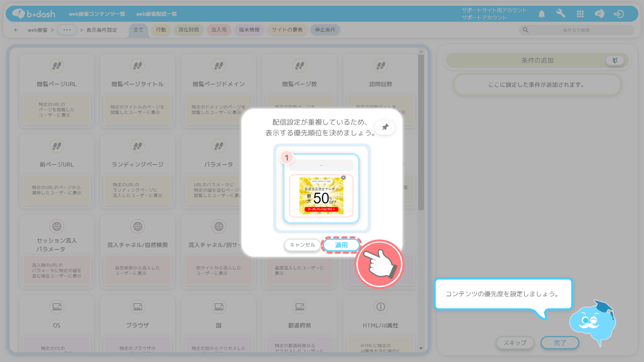
Task: Open the apps grid icon
Action: 580,14
